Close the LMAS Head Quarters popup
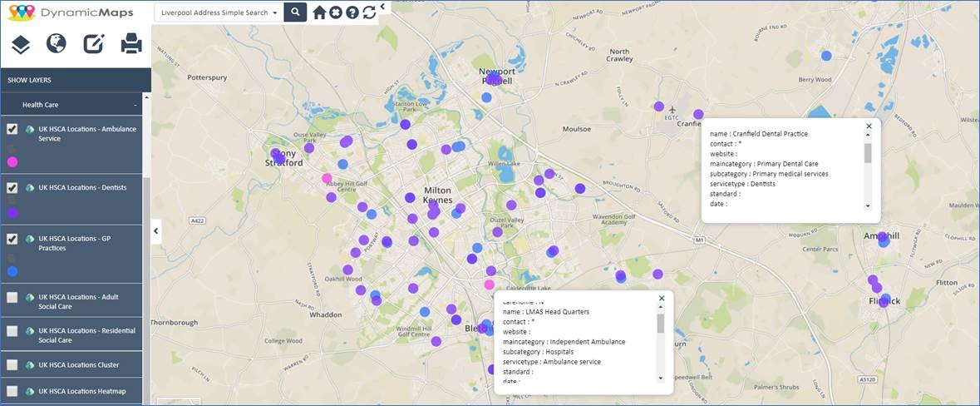The width and height of the screenshot is (980, 406). point(662,299)
